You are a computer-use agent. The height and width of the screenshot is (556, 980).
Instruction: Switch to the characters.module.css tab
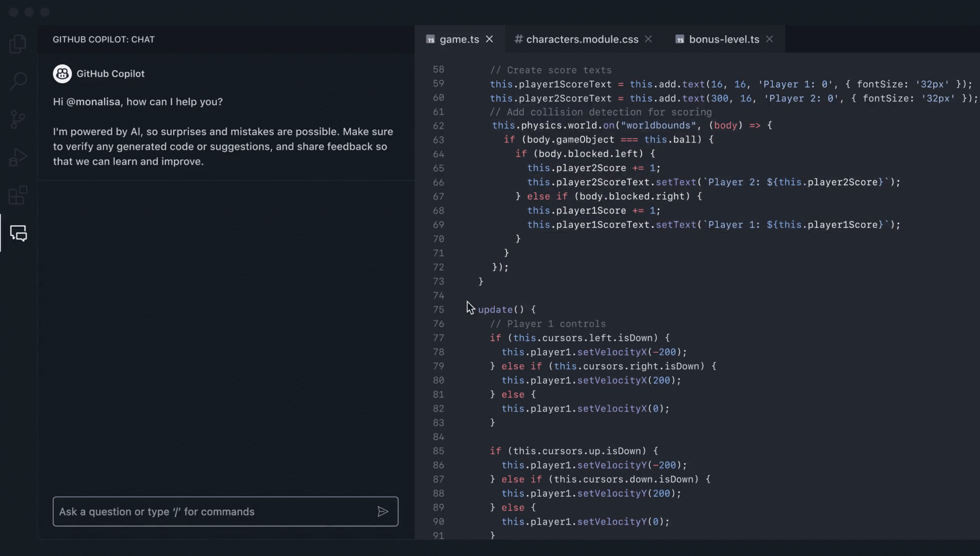coord(582,39)
